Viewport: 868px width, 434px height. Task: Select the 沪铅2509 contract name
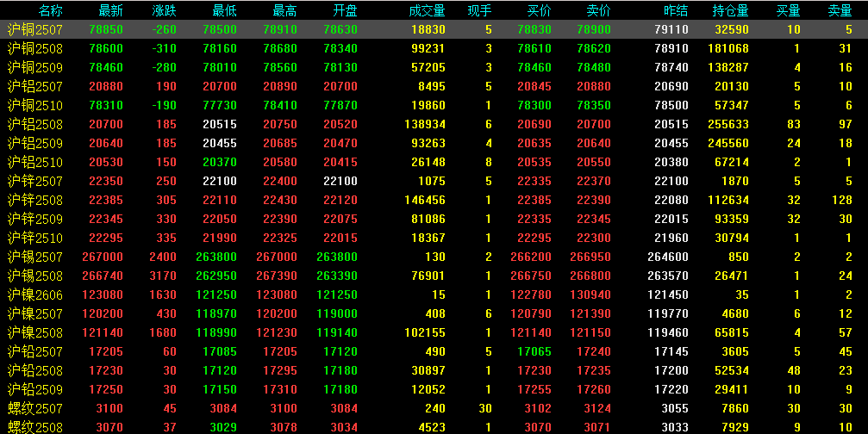click(35, 389)
